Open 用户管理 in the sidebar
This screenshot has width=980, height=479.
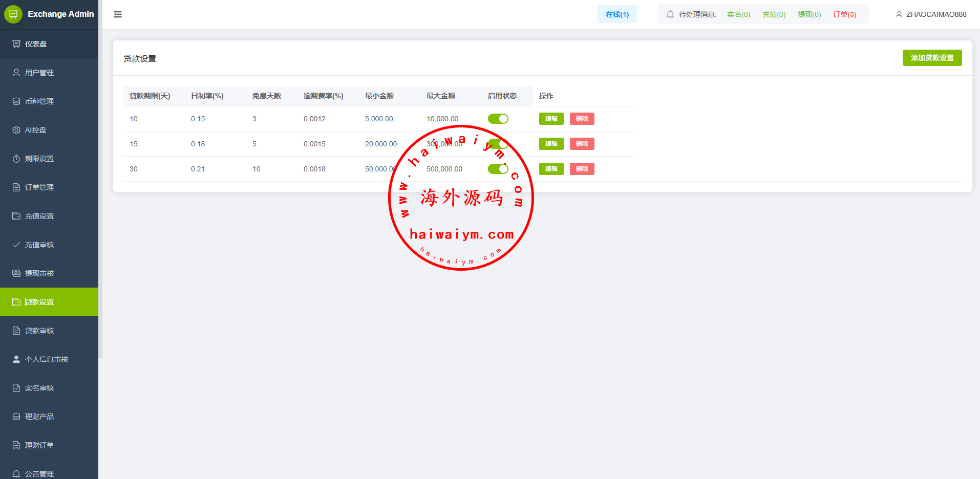click(39, 73)
